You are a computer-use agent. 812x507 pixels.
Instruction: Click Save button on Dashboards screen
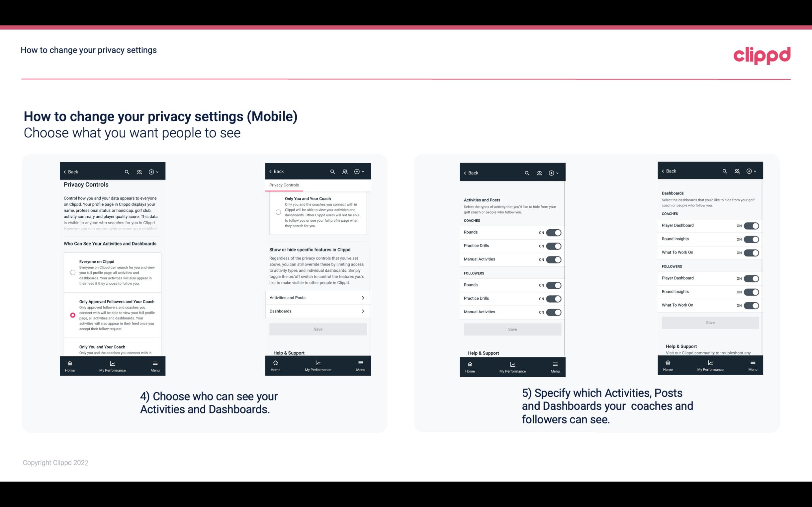pos(710,323)
